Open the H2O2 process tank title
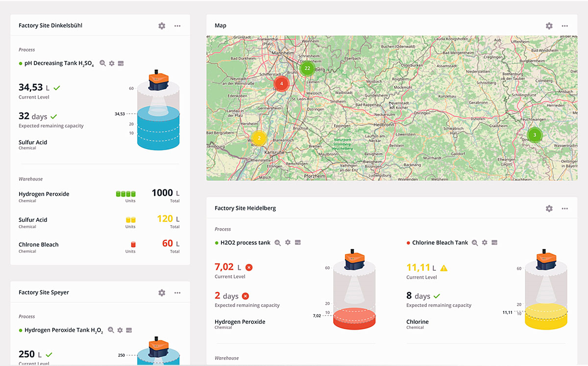 click(x=245, y=243)
